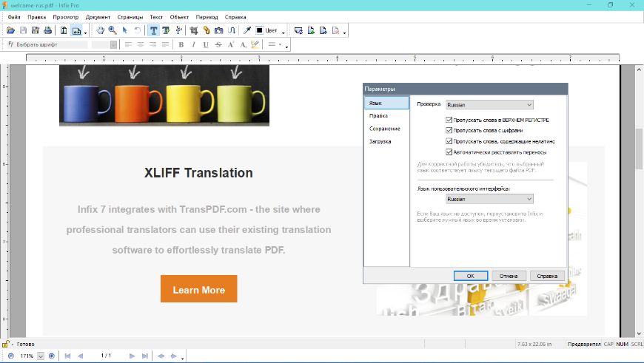Open the font size dropdown
Viewport: 644px width, 363px height.
(x=113, y=44)
